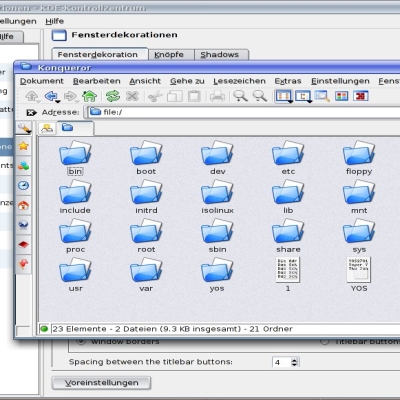Image resolution: width=400 pixels, height=400 pixels.
Task: Select the text file named 1
Action: [288, 275]
